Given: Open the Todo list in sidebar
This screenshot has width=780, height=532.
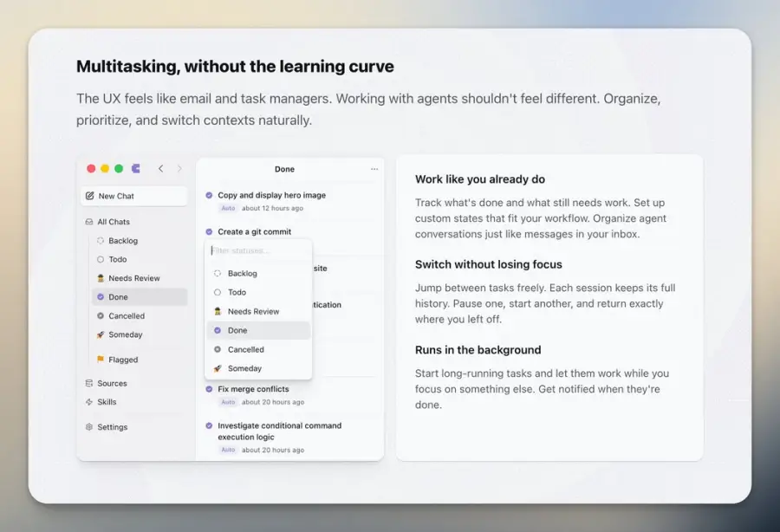Looking at the screenshot, I should click(140, 260).
